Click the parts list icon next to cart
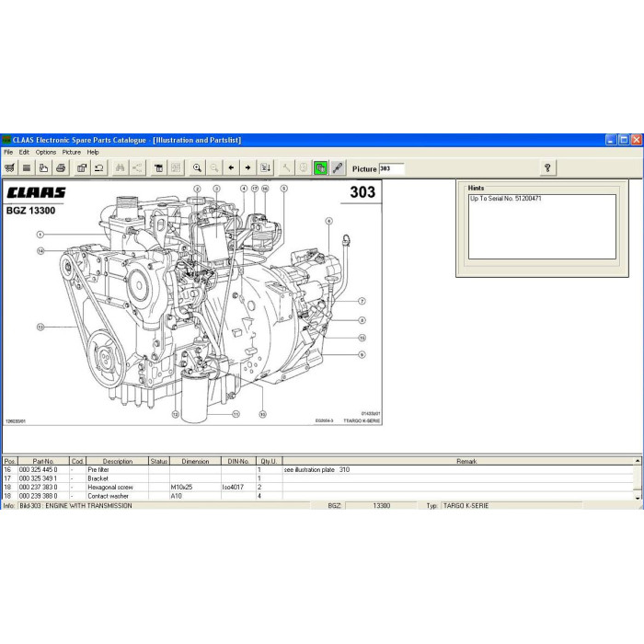The image size is (644, 644). coord(27,168)
